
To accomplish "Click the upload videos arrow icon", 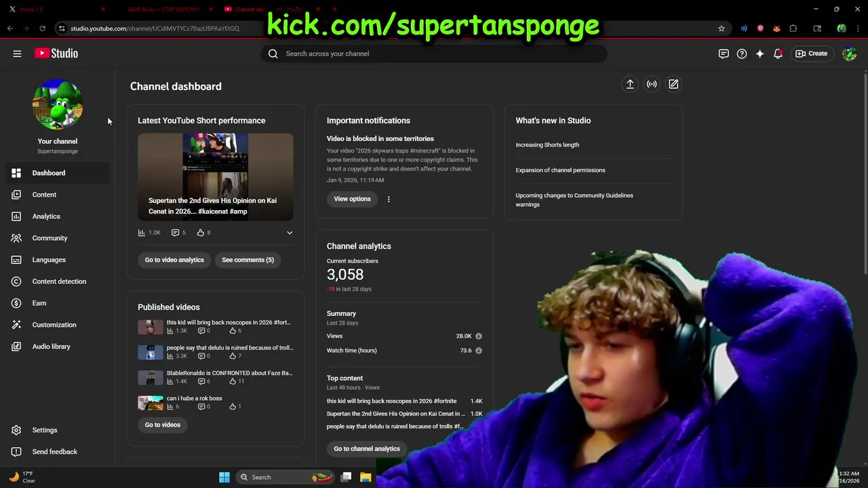I will point(630,84).
